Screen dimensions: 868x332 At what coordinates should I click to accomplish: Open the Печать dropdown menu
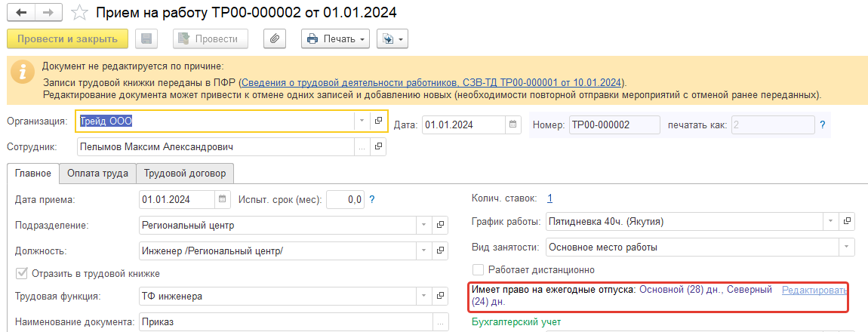(335, 38)
